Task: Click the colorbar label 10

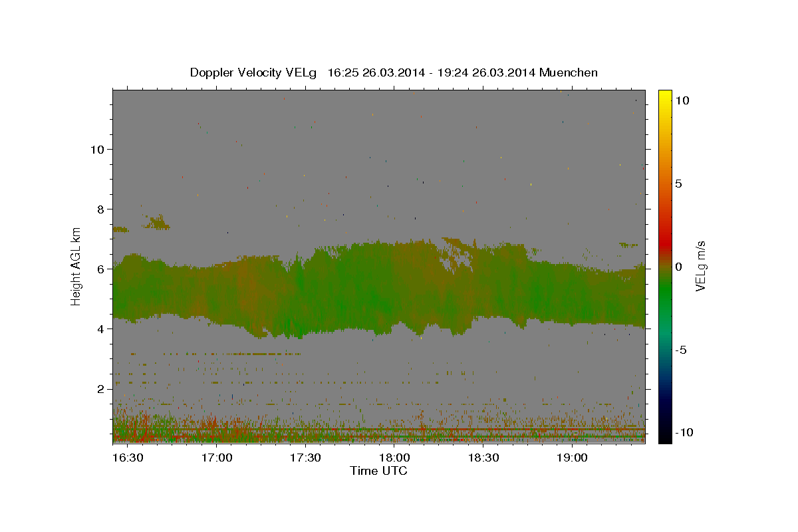Action: [682, 100]
